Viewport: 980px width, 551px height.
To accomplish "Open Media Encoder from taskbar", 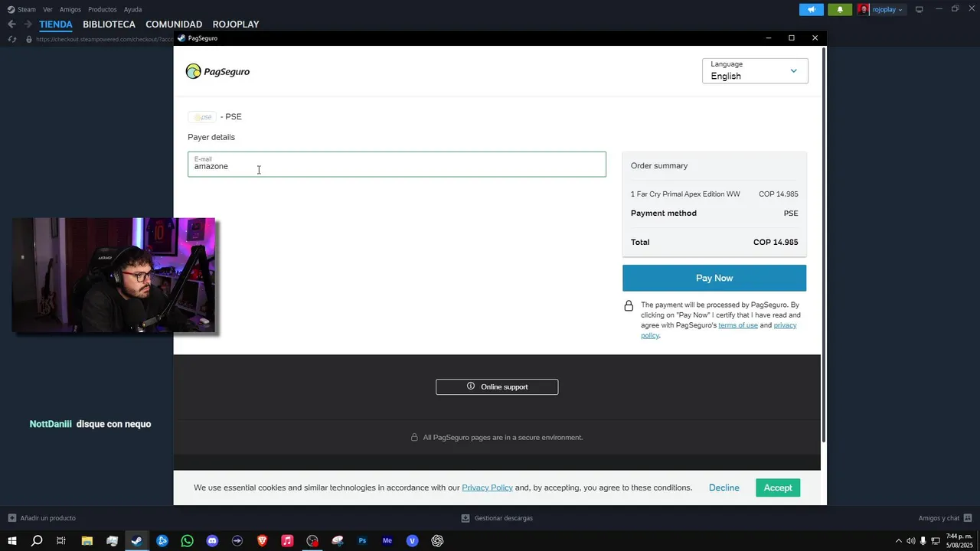I will point(387,541).
